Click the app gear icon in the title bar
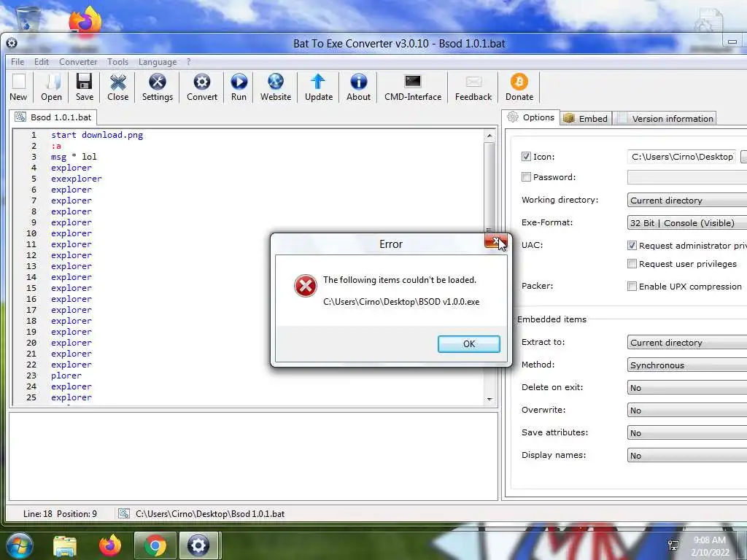 click(x=12, y=43)
